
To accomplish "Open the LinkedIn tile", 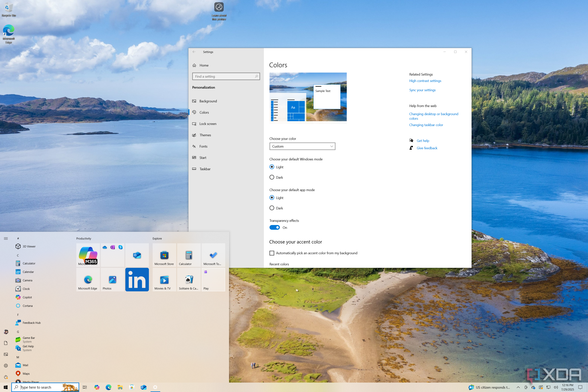I will 137,279.
